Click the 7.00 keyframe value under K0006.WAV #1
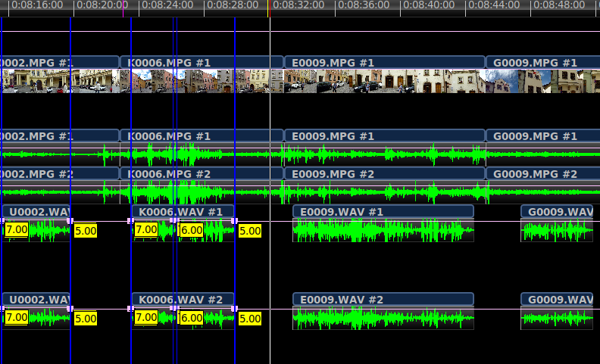Screen dimensions: 600x364 click(145, 229)
